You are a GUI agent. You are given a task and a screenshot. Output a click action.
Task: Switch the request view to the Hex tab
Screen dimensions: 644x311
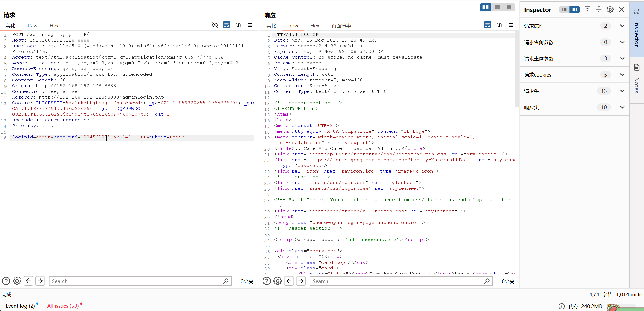54,26
